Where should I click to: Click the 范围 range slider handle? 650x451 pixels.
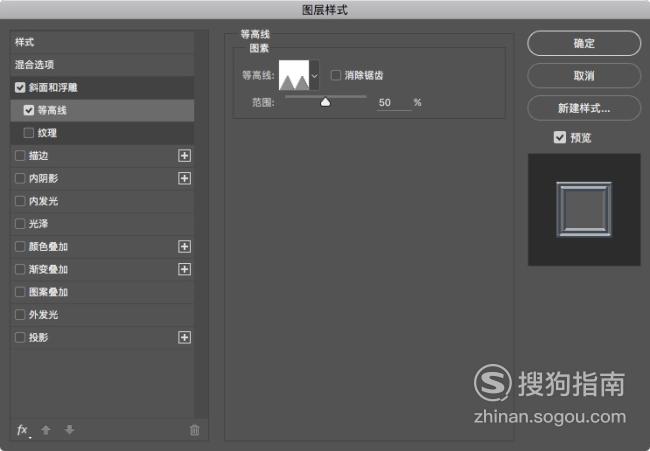[x=325, y=102]
